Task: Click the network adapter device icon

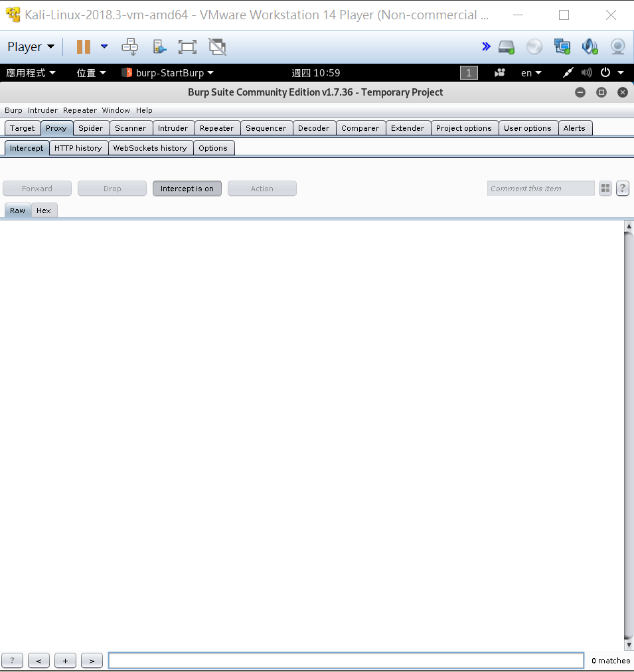Action: point(562,46)
